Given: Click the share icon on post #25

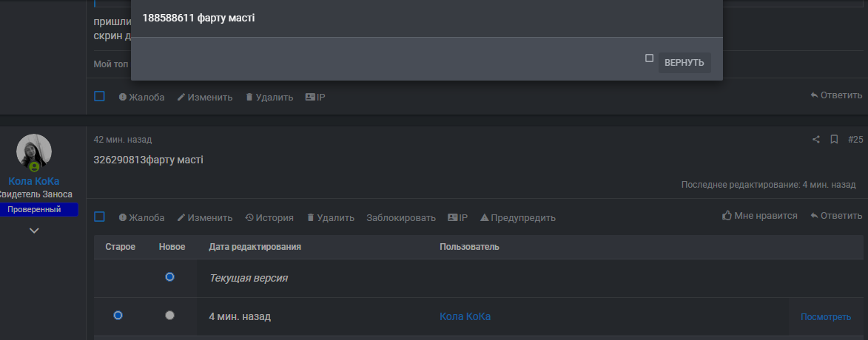Looking at the screenshot, I should click(x=816, y=139).
